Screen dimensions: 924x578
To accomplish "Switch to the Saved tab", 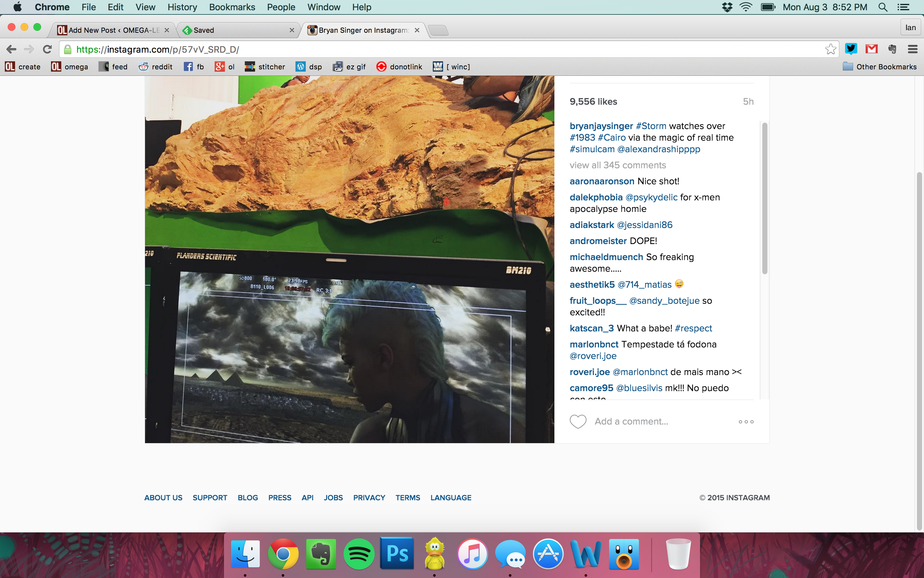I will tap(237, 30).
